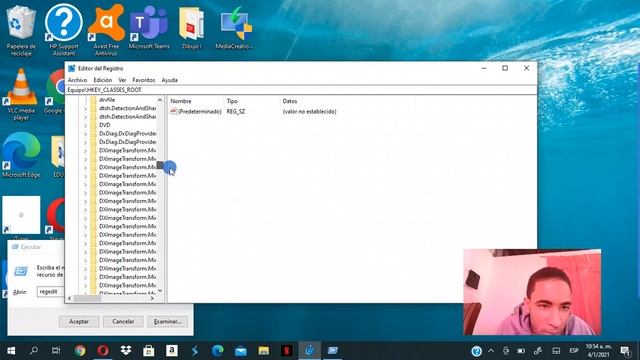
Task: Click Examinar in the Ejecutar dialog
Action: (167, 322)
